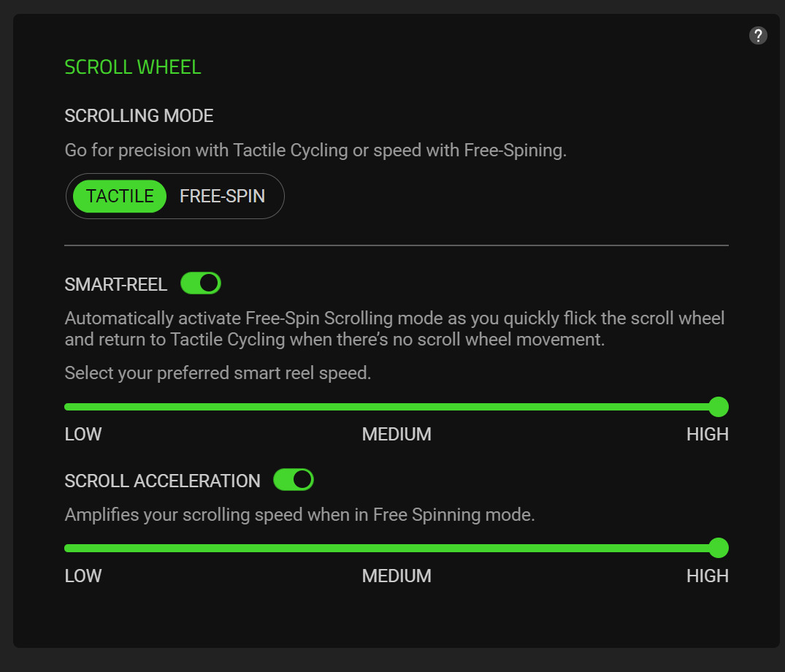Click the SMART-REEL label text
785x672 pixels.
click(115, 285)
